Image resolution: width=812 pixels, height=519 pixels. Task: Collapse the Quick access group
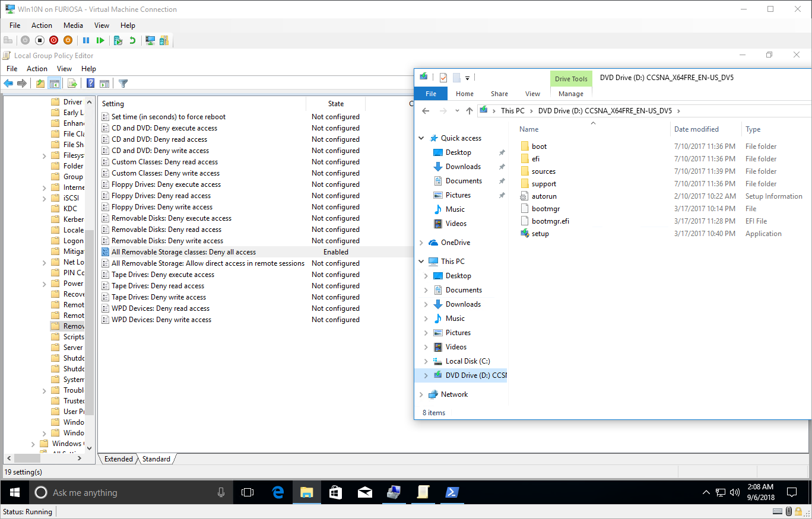pyautogui.click(x=421, y=138)
